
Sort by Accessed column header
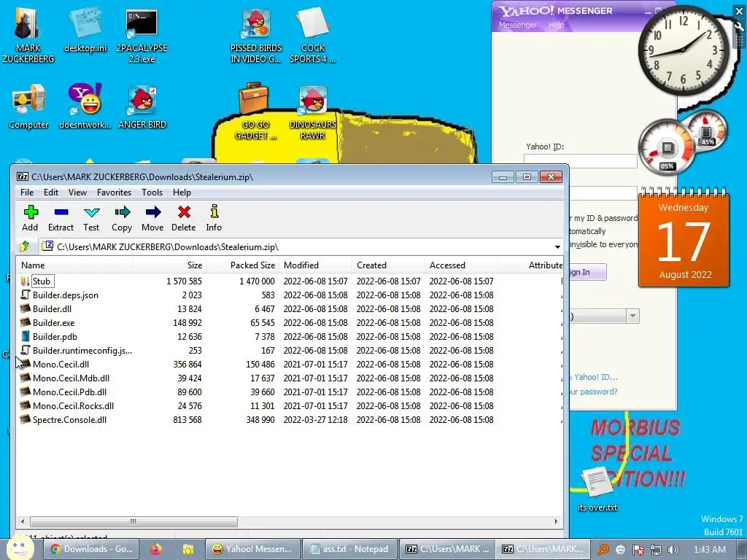tap(461, 265)
